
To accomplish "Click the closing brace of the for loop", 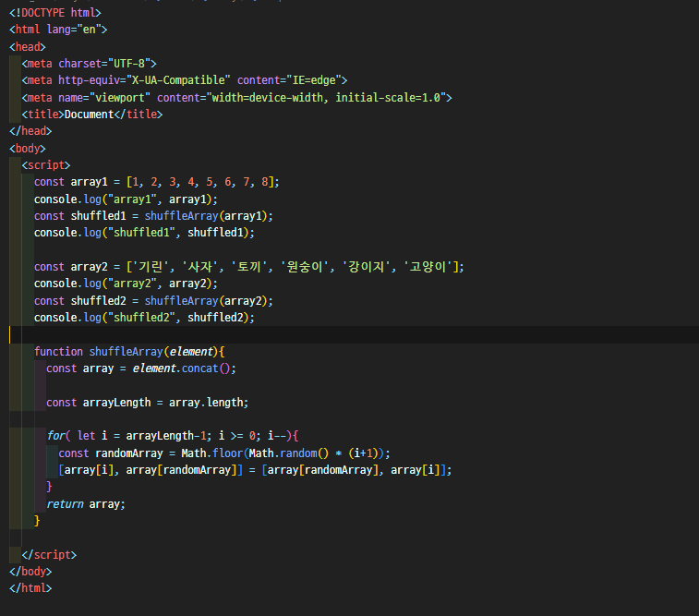I will [x=49, y=487].
